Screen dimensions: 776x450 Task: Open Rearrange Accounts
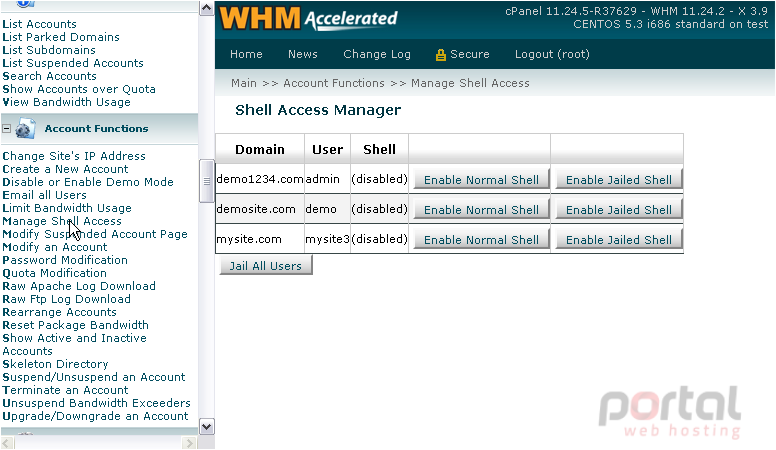point(59,312)
